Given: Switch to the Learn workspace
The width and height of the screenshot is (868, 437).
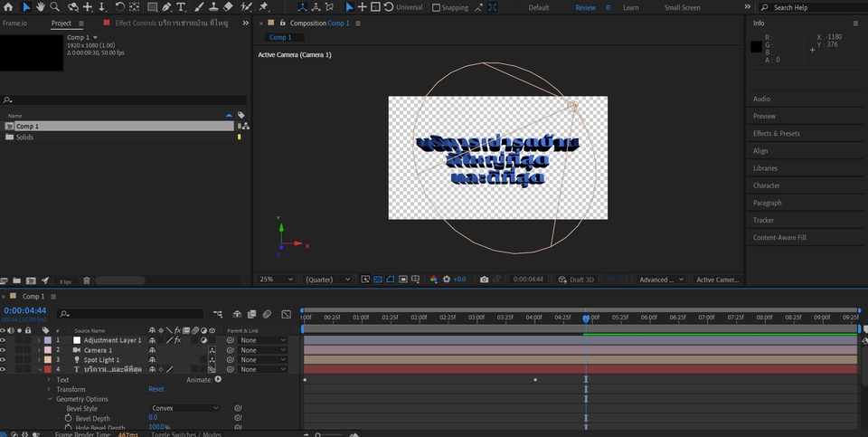Looking at the screenshot, I should point(630,7).
